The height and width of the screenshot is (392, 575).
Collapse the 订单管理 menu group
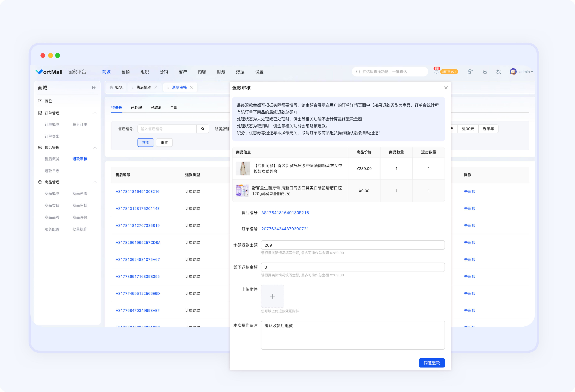95,113
